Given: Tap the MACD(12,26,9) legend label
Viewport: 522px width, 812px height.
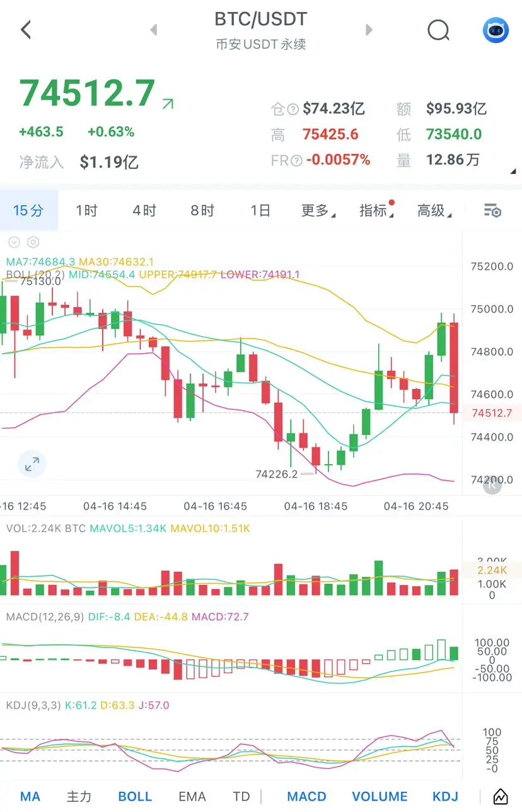Looking at the screenshot, I should (45, 617).
